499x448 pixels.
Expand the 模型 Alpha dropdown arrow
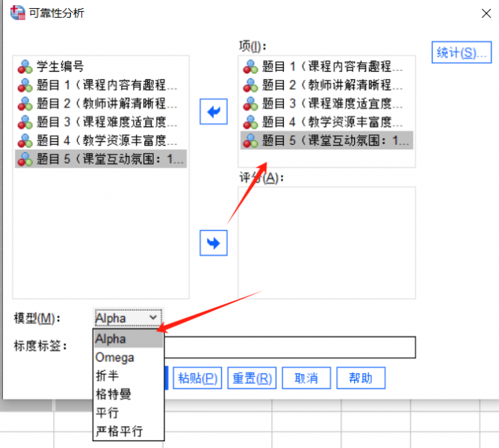[153, 317]
